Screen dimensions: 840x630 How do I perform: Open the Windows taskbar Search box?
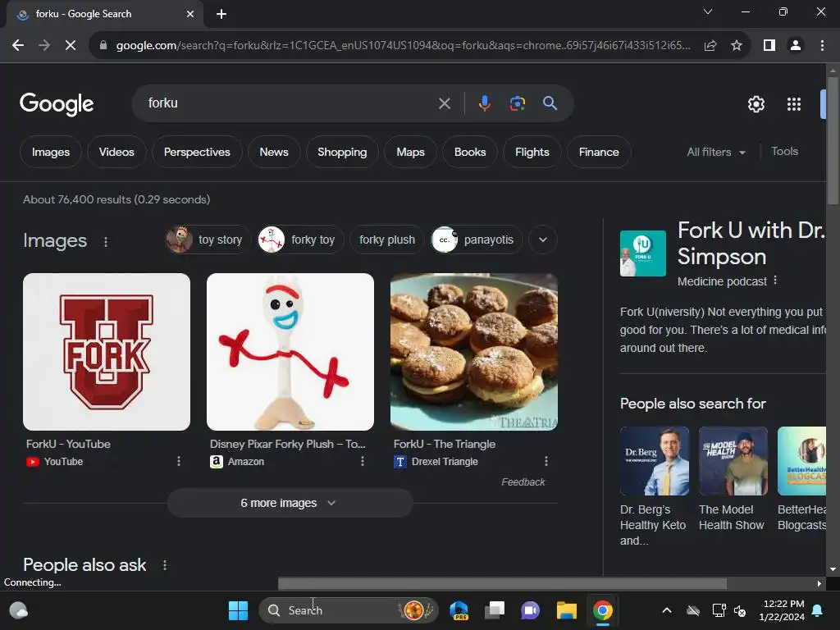pos(348,610)
